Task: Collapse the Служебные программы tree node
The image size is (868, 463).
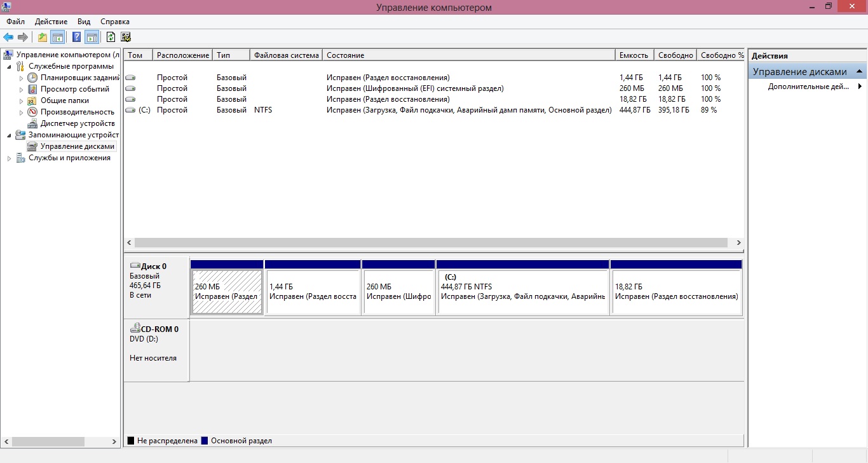Action: (x=9, y=66)
